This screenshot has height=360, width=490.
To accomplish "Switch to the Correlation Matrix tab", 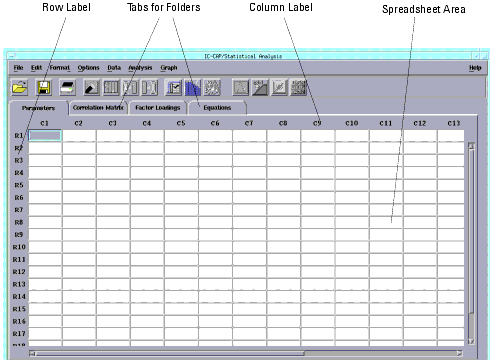I will [98, 108].
